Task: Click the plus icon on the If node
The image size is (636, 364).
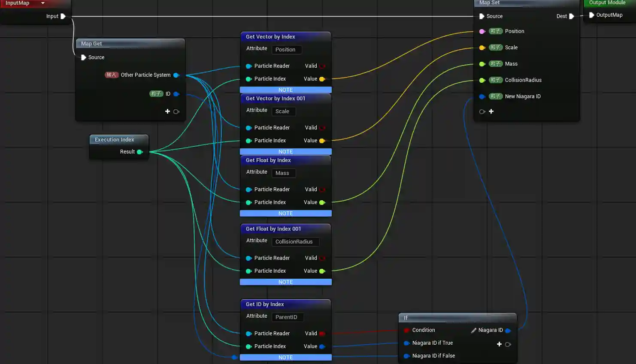Action: click(499, 344)
